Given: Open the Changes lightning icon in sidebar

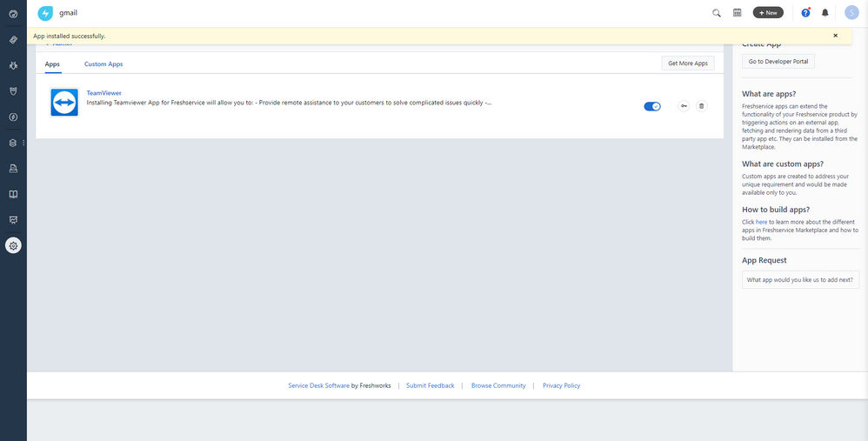Looking at the screenshot, I should coord(13,117).
